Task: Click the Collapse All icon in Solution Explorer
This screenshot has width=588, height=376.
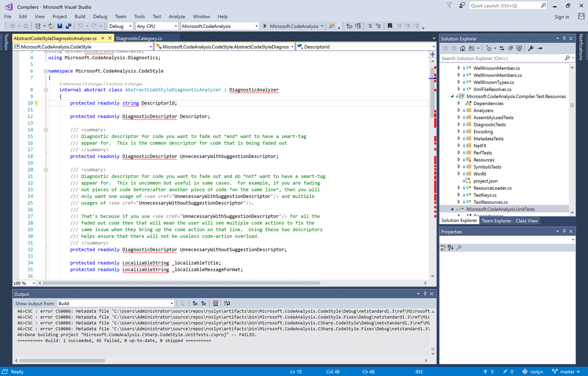Action: (510, 49)
